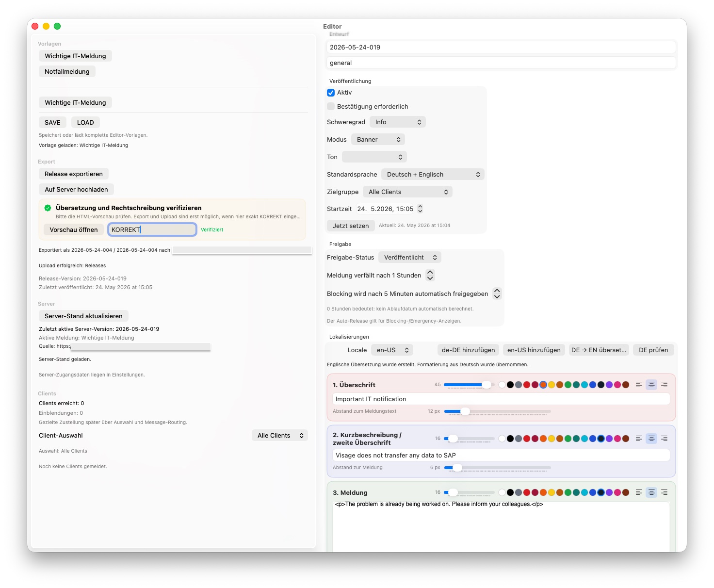Open the Client-Auswahl Alle Clients dropdown
This screenshot has width=714, height=588.
click(x=280, y=436)
